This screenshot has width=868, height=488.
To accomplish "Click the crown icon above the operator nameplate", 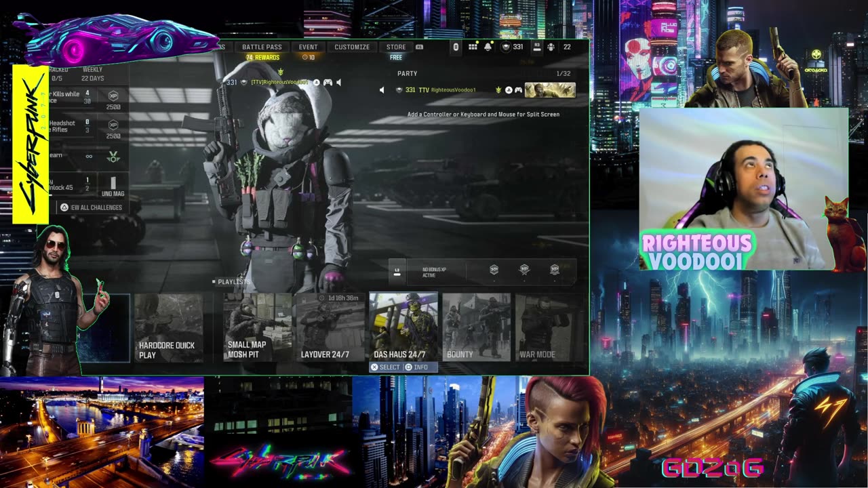I will [x=281, y=71].
